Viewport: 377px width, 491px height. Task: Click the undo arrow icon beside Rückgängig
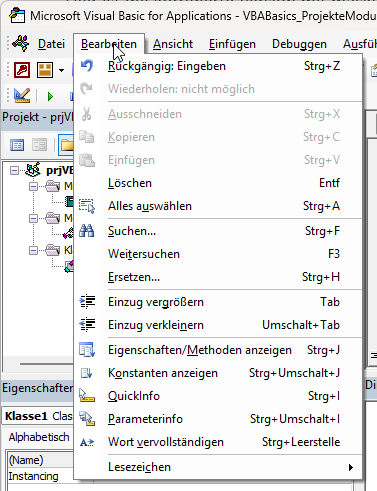(x=87, y=66)
